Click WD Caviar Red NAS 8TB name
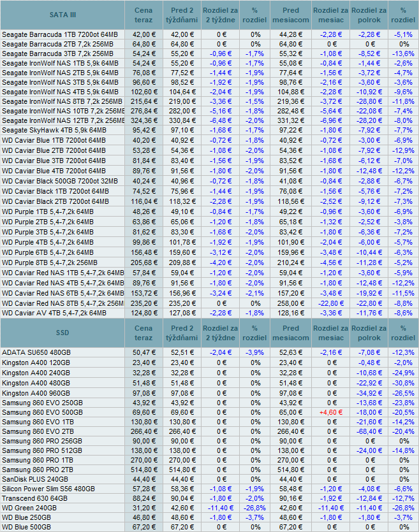The image size is (419, 532). tap(62, 303)
